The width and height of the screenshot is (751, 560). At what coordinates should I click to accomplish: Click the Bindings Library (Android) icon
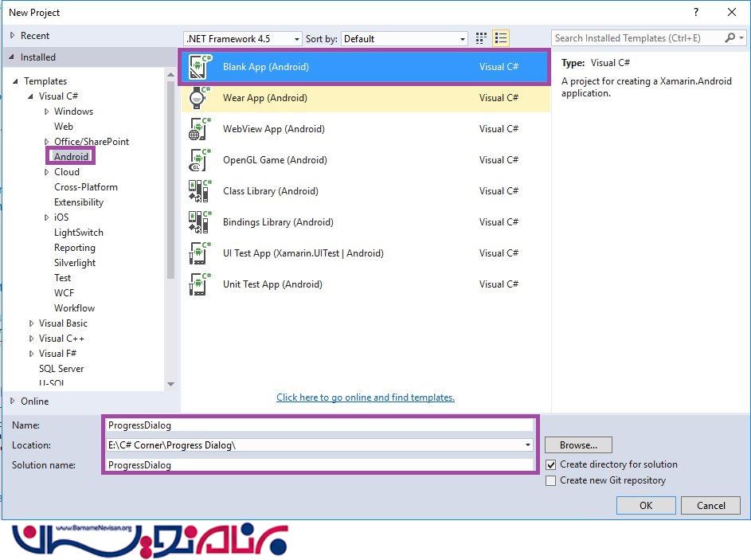point(199,222)
